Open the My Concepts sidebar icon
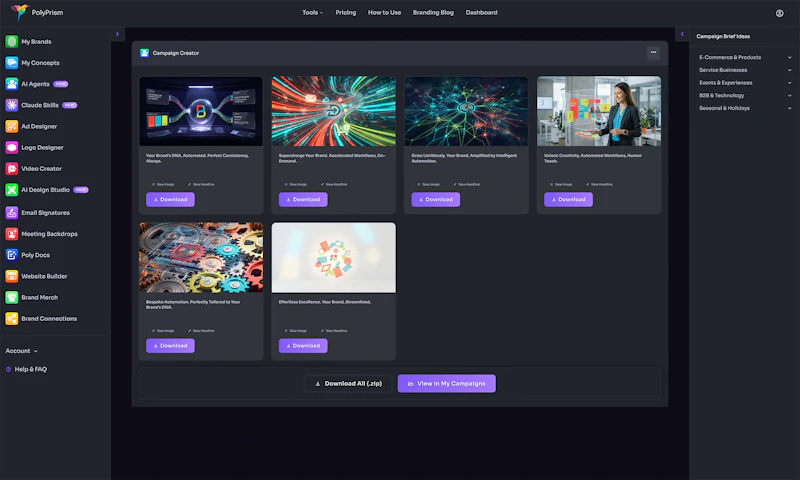This screenshot has height=480, width=800. point(11,63)
